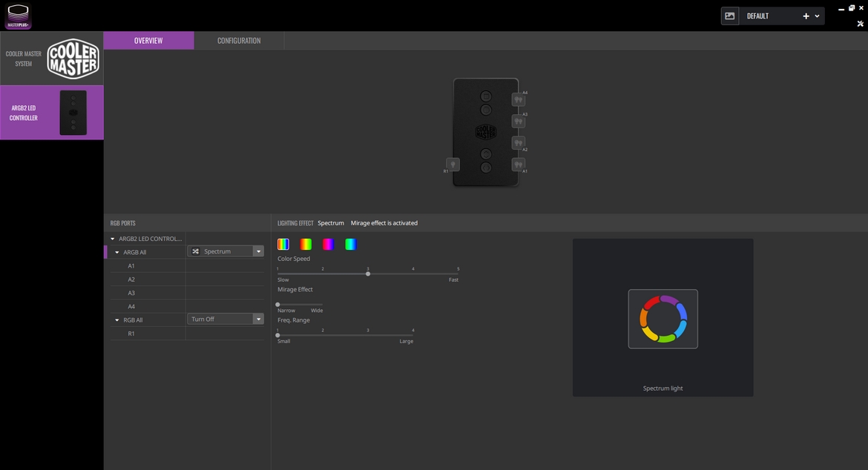Click the Color Speed slider handle
Screen dimensions: 868x470
coord(368,274)
